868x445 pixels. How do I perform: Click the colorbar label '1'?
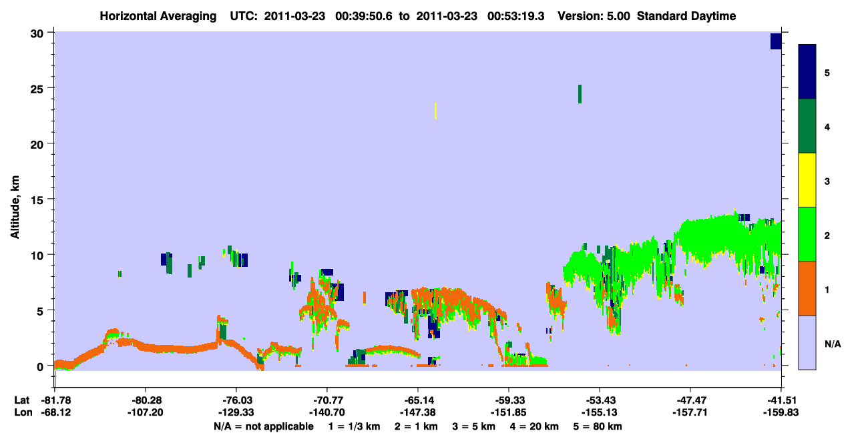pos(827,289)
